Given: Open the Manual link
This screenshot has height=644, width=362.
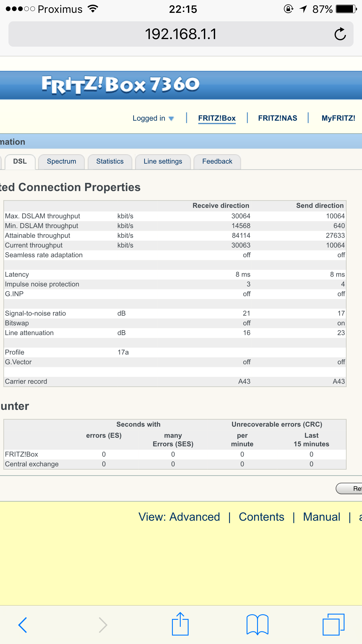Looking at the screenshot, I should pyautogui.click(x=321, y=517).
